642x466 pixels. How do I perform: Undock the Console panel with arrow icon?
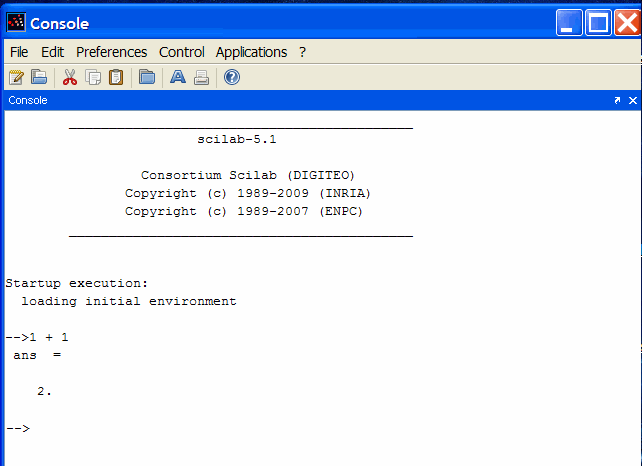click(617, 100)
